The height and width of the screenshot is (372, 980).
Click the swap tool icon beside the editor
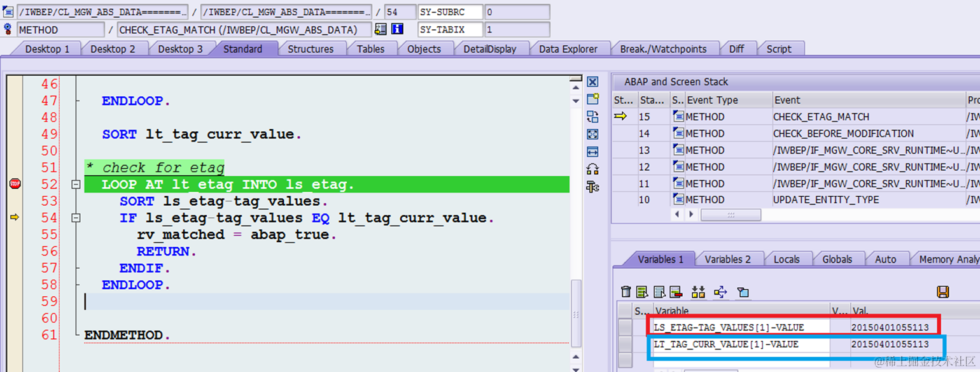pos(592,117)
